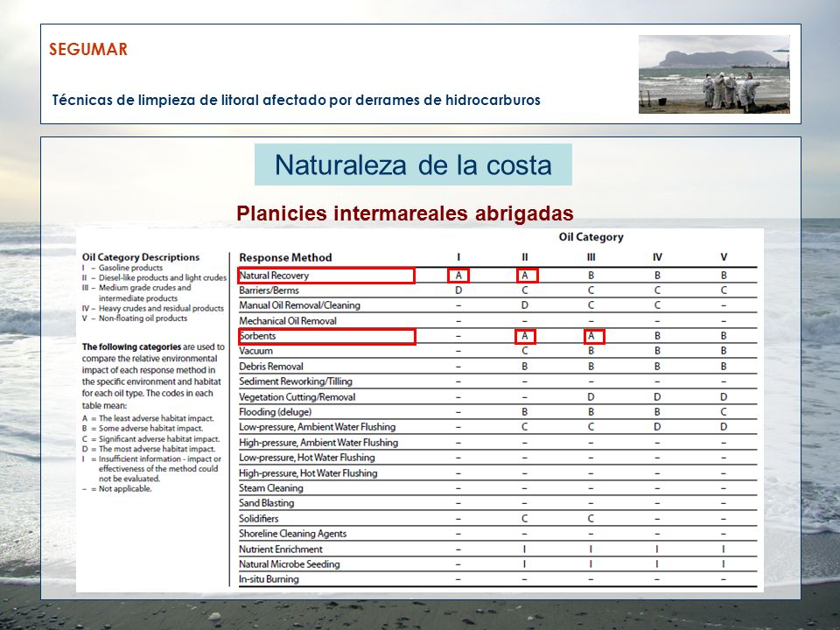
Task: Select code definition 'Not applicable.'
Action: click(x=125, y=488)
